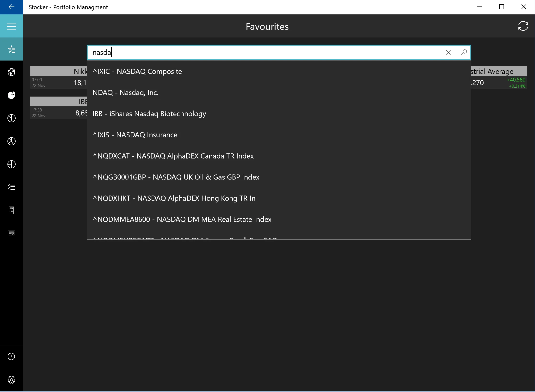Image resolution: width=535 pixels, height=392 pixels.
Task: Open the globe markets sidebar icon
Action: pyautogui.click(x=11, y=72)
